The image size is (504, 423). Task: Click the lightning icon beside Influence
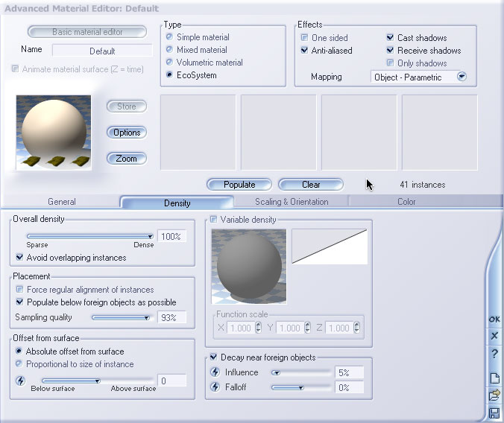click(215, 372)
